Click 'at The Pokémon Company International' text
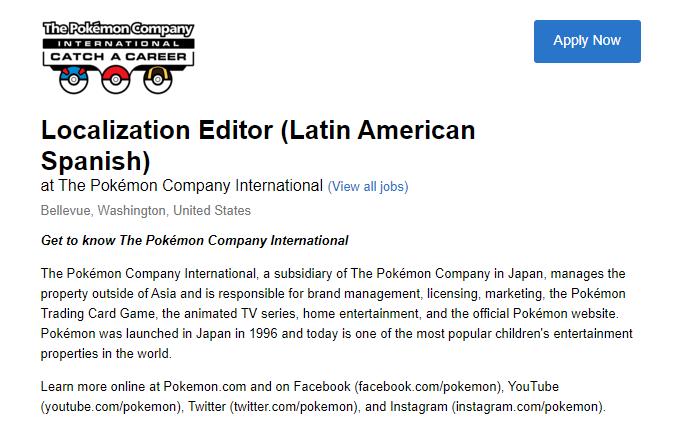Image resolution: width=687 pixels, height=425 pixels. (182, 186)
